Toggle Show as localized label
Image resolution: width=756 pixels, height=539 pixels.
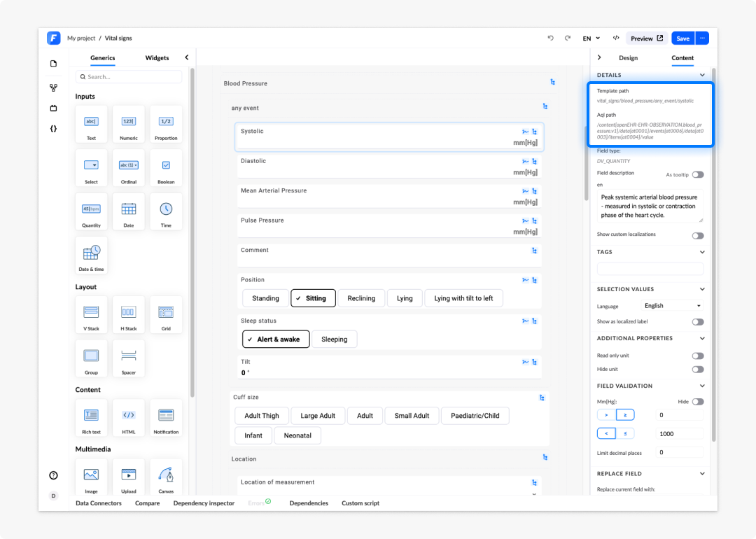point(698,322)
